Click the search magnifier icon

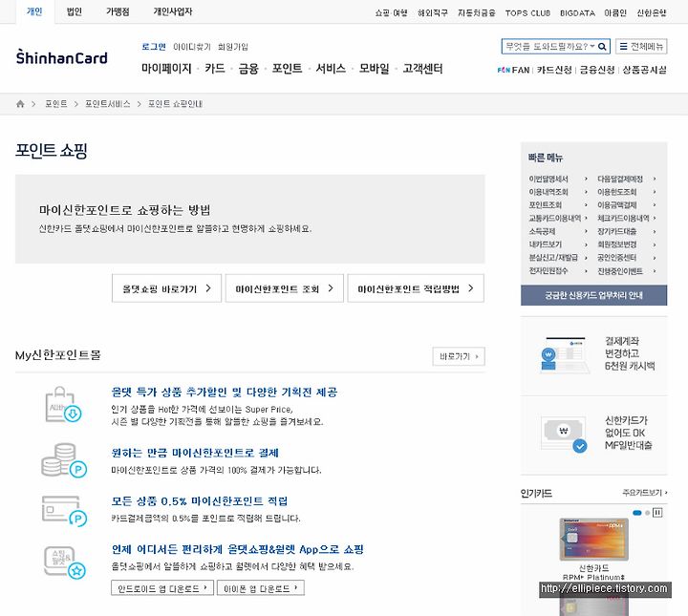tap(602, 47)
